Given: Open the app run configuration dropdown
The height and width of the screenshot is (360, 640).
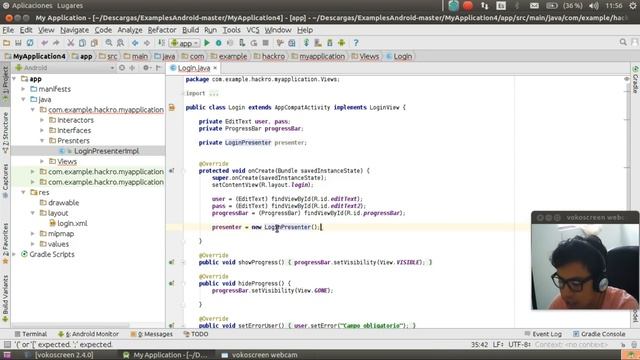Looking at the screenshot, I should click(185, 43).
